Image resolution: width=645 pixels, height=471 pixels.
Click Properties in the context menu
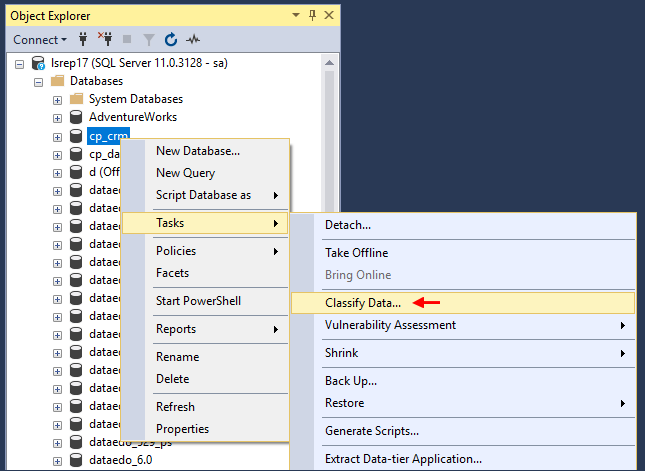click(182, 429)
